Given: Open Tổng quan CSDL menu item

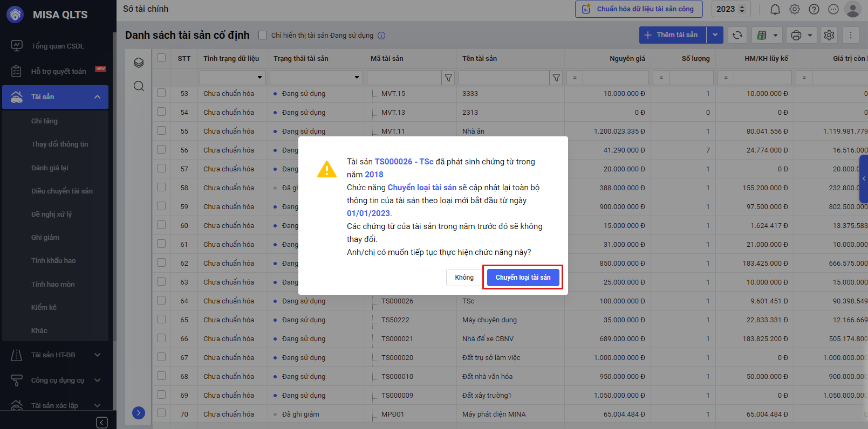Looking at the screenshot, I should 57,46.
